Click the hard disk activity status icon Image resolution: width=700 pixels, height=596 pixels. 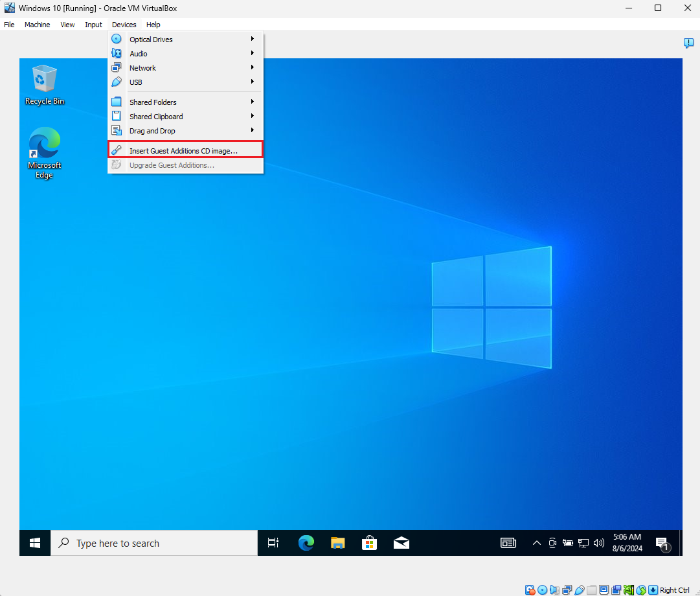coord(530,590)
